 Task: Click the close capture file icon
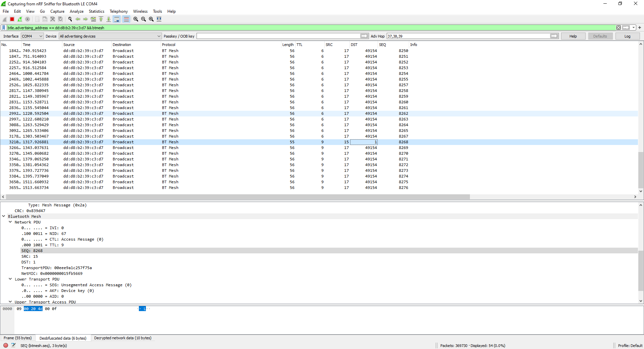click(53, 19)
